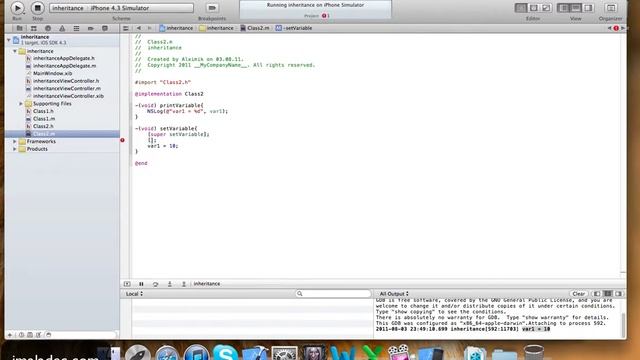
Task: Clear the console output
Action: [x=578, y=294]
